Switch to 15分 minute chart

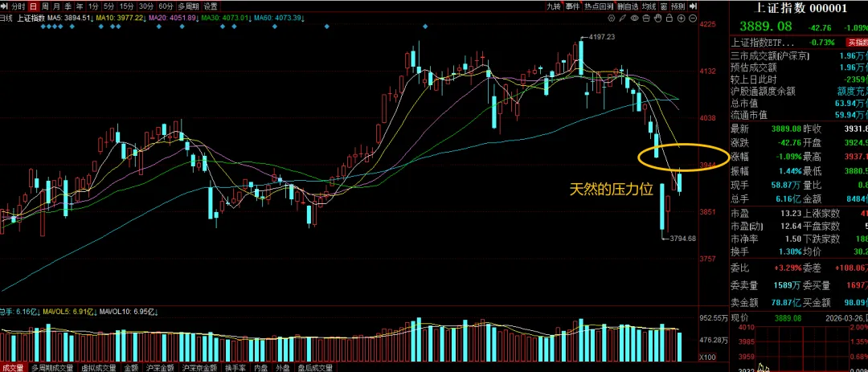pos(127,6)
